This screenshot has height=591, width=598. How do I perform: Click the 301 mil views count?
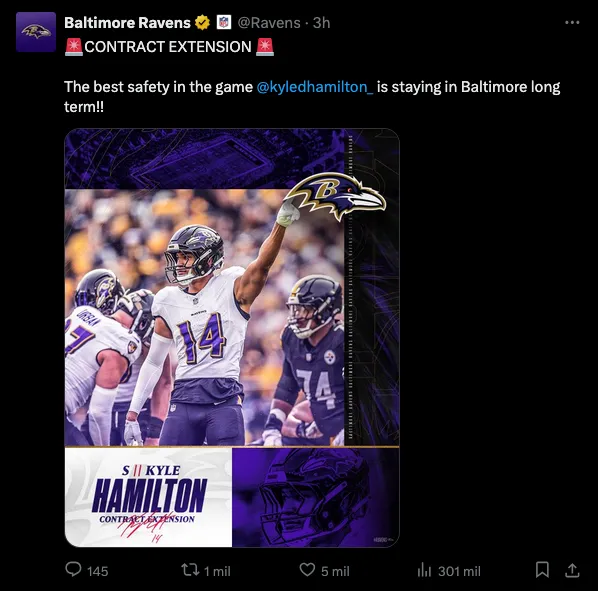460,571
